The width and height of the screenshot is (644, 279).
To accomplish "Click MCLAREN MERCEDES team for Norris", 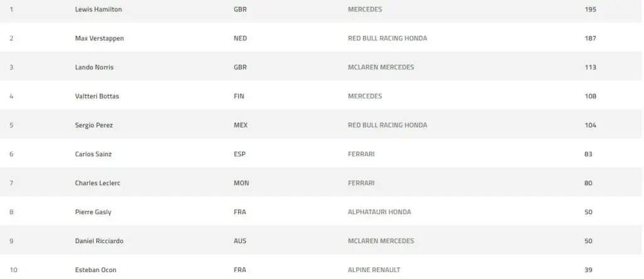I will tap(381, 67).
